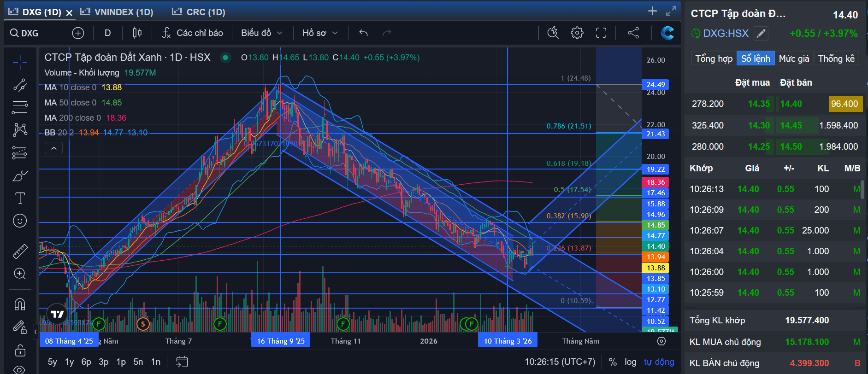
Task: Set chart range to 1p
Action: 121,362
